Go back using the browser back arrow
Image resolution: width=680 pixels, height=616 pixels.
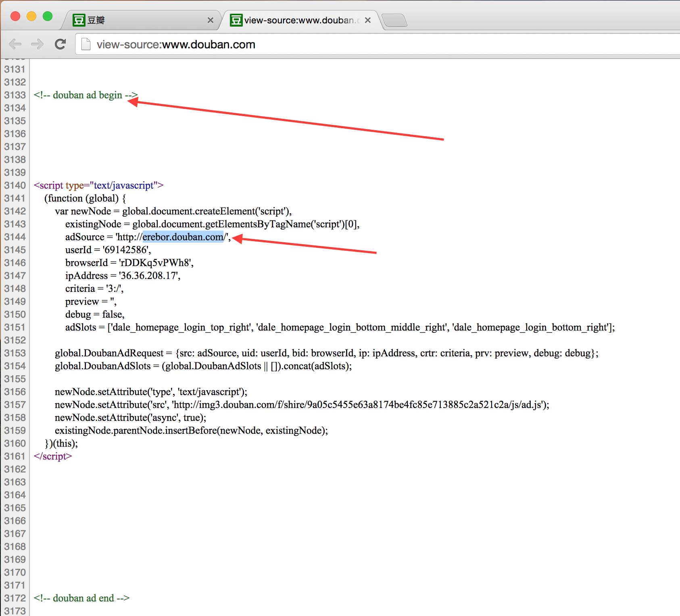pyautogui.click(x=15, y=44)
